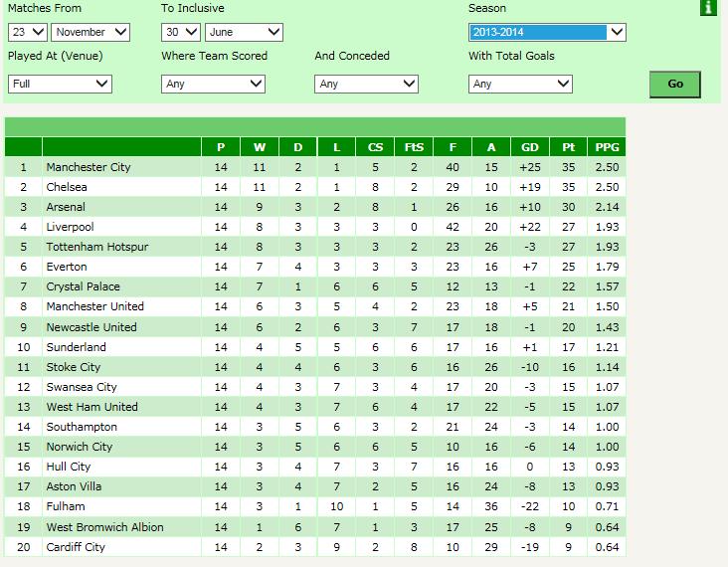Open the Played At venue dropdown
The image size is (728, 567).
coord(59,84)
